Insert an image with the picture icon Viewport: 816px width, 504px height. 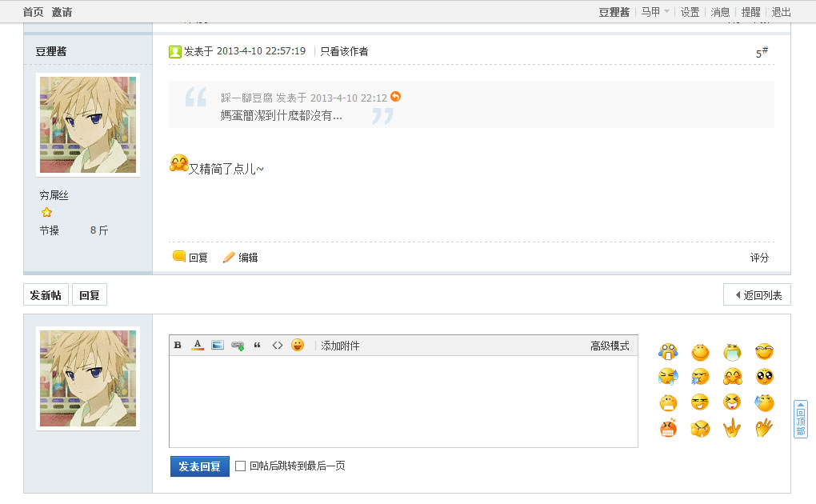click(218, 345)
